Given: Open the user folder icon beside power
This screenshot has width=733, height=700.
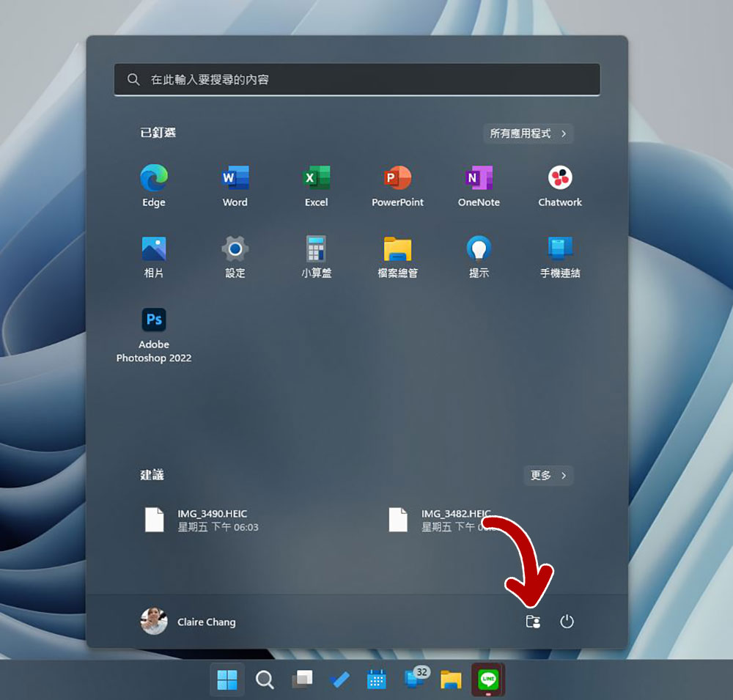Looking at the screenshot, I should [533, 622].
